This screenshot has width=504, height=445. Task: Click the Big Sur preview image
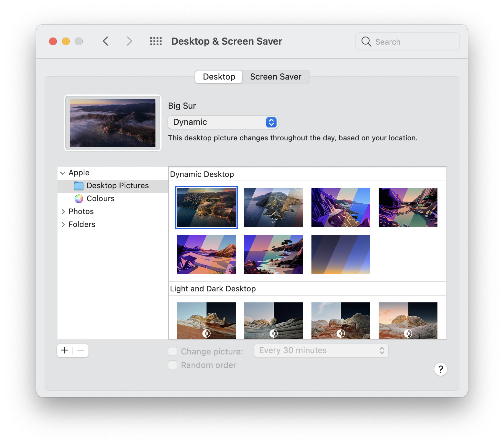click(113, 123)
